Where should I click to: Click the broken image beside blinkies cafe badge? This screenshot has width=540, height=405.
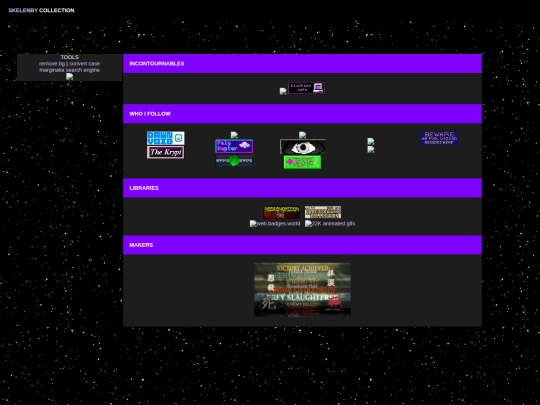click(283, 91)
